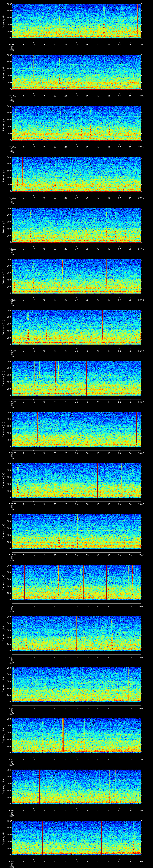Viewport: 153px width, 868px height.
Task: Click the '7:16:00' start time label
Action: 12,44
